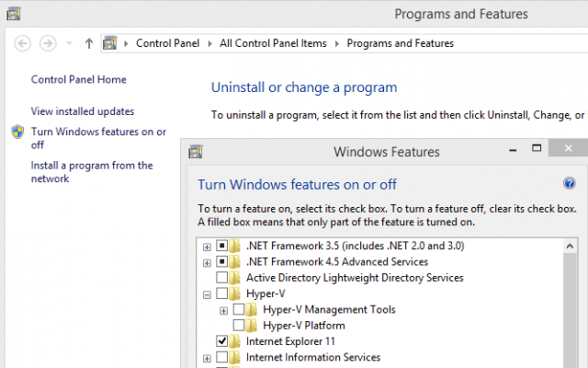Enable the Hyper-V Platform checkbox
Screen dimensions: 588x368
(239, 325)
